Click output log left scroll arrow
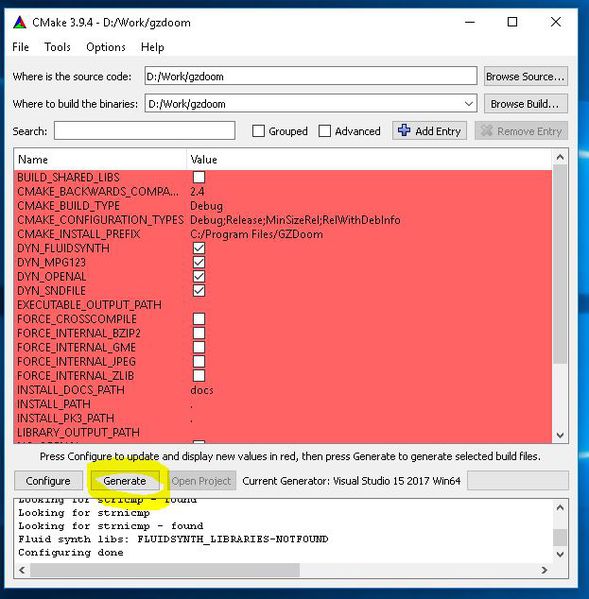This screenshot has height=599, width=589. 22,570
